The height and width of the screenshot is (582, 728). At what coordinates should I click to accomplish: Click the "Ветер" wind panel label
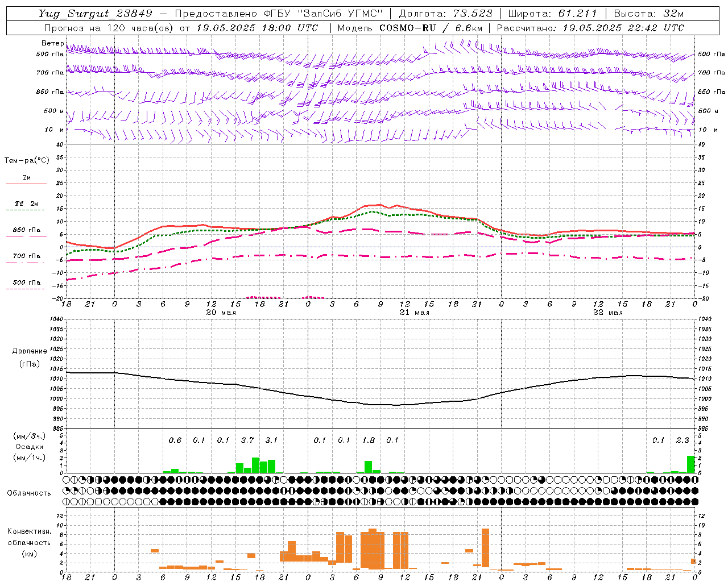click(53, 43)
